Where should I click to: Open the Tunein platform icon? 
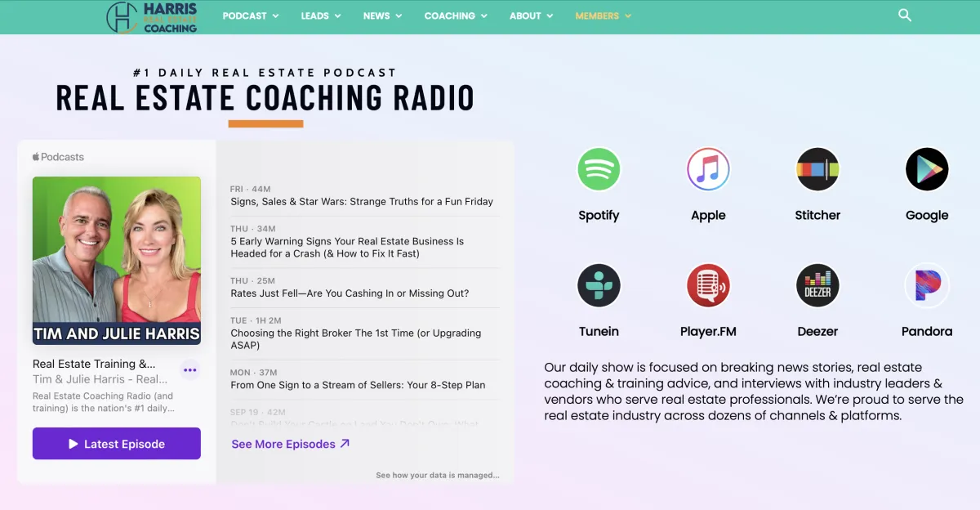point(599,285)
